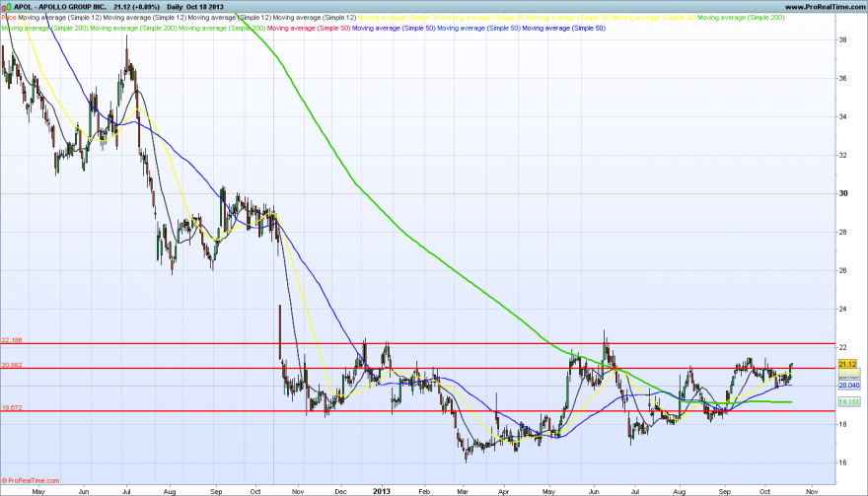The width and height of the screenshot is (868, 496).
Task: Click the Dec time axis label
Action: coord(340,491)
